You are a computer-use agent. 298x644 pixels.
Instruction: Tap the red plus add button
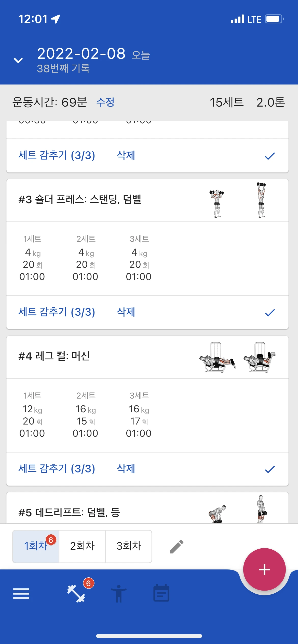(x=264, y=569)
